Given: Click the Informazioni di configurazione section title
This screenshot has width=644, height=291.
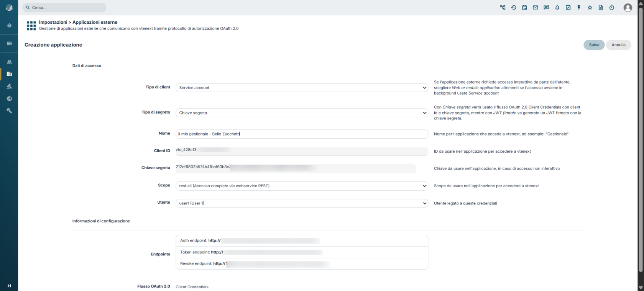Looking at the screenshot, I should (101, 221).
